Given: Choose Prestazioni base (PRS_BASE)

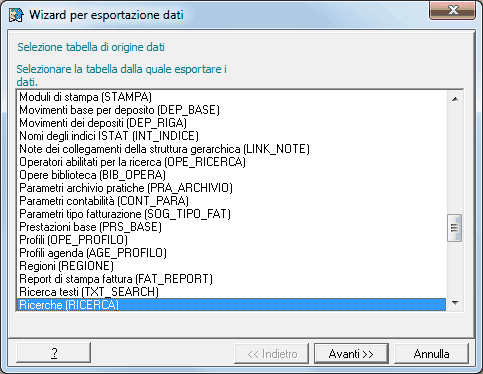Looking at the screenshot, I should point(231,227).
